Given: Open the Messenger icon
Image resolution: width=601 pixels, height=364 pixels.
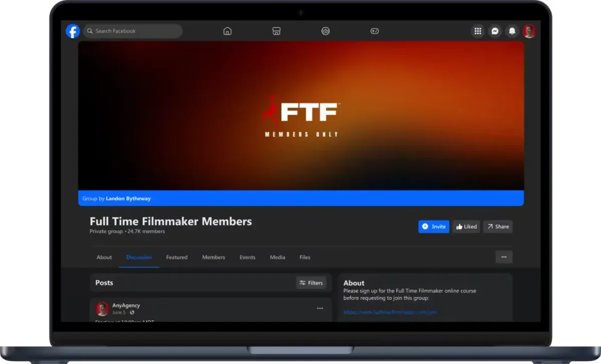Looking at the screenshot, I should pos(495,31).
